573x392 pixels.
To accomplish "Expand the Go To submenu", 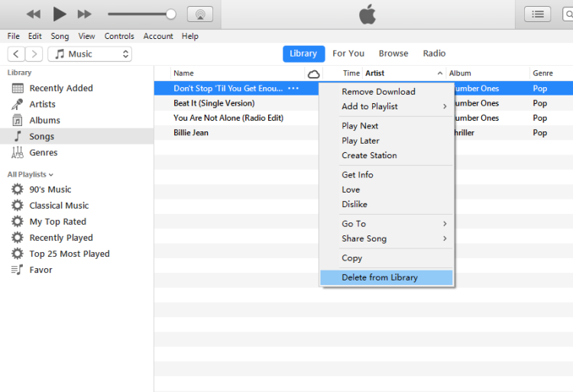I will [x=387, y=224].
